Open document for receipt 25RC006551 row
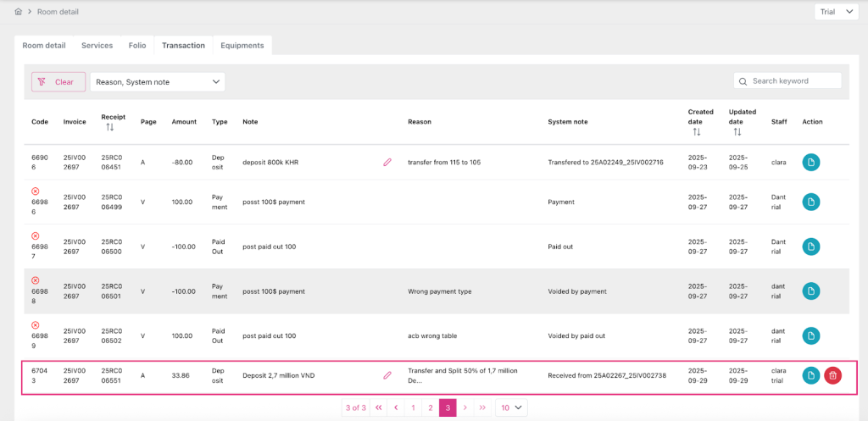The width and height of the screenshot is (868, 421). (x=811, y=375)
